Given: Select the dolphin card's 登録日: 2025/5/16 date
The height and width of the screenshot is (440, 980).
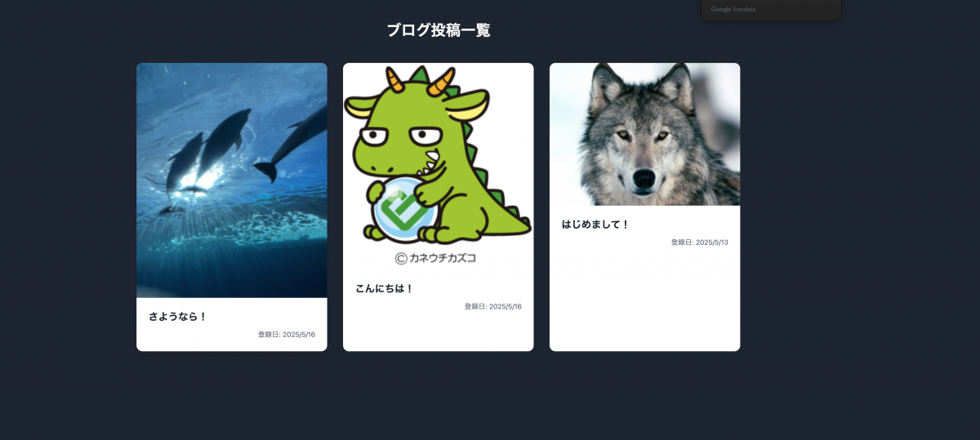Looking at the screenshot, I should pos(286,335).
